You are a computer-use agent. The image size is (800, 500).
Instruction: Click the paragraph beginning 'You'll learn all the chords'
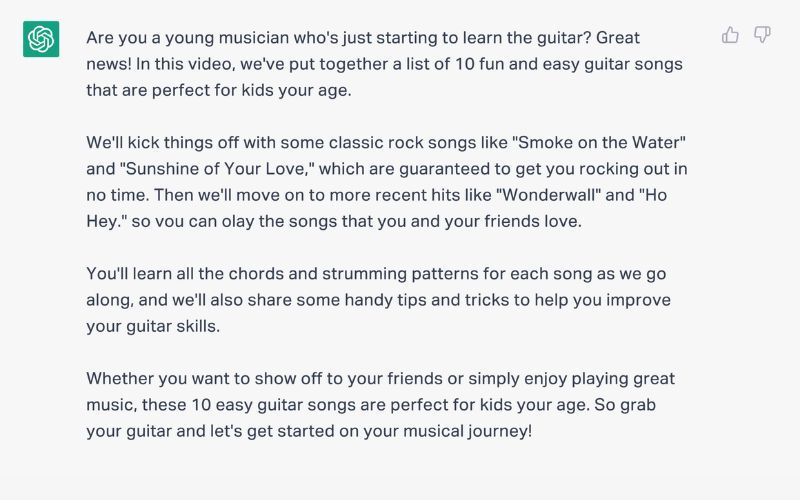(378, 300)
